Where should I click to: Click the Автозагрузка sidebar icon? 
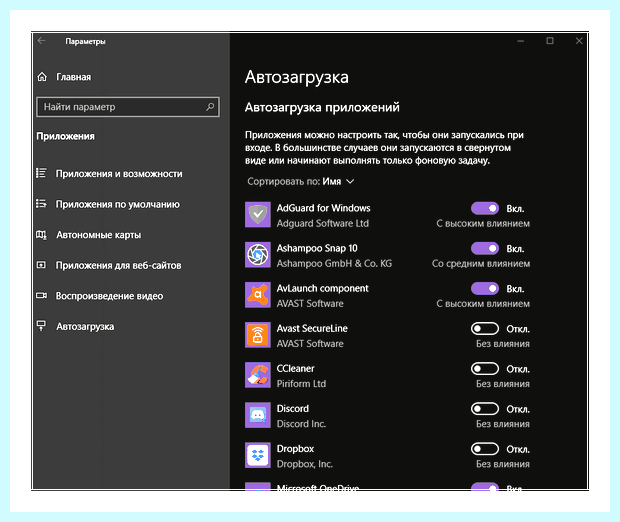coord(41,326)
